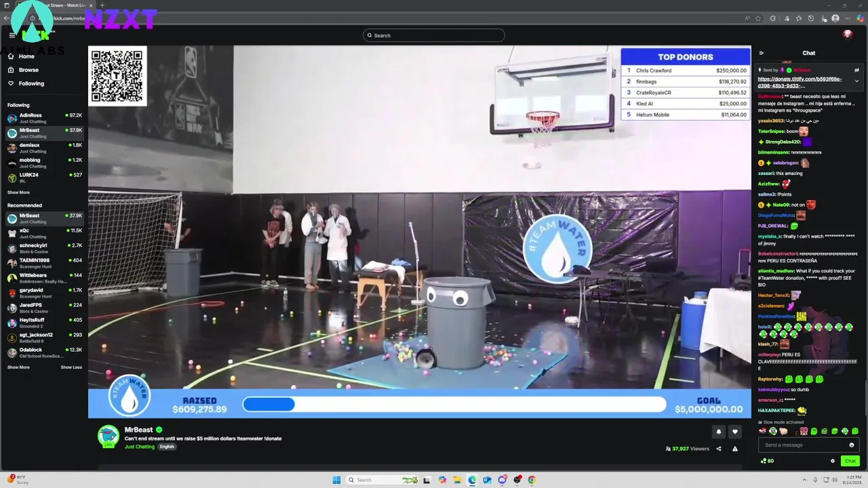Open Edge favorites collection icon
868x488 pixels.
[799, 18]
